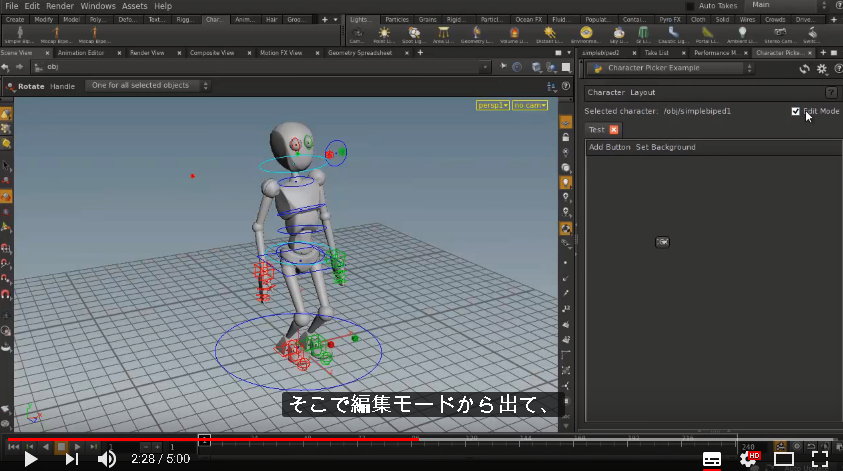Click the Area Light shelf tool

pyautogui.click(x=443, y=35)
